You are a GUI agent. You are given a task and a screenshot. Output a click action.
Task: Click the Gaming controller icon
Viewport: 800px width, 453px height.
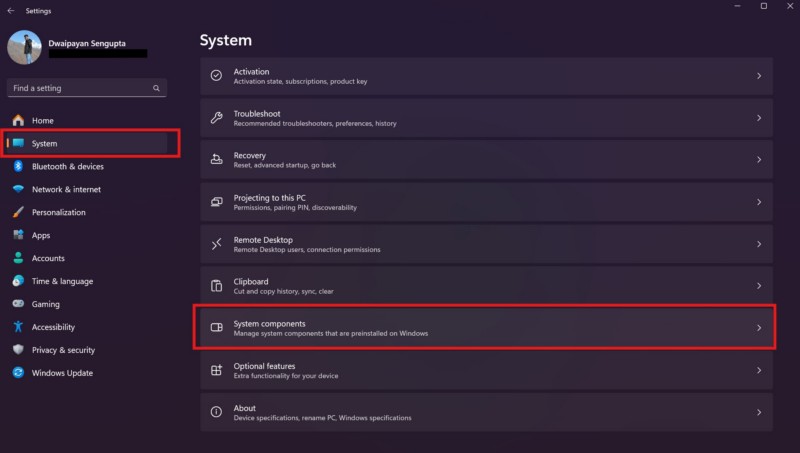pyautogui.click(x=18, y=304)
